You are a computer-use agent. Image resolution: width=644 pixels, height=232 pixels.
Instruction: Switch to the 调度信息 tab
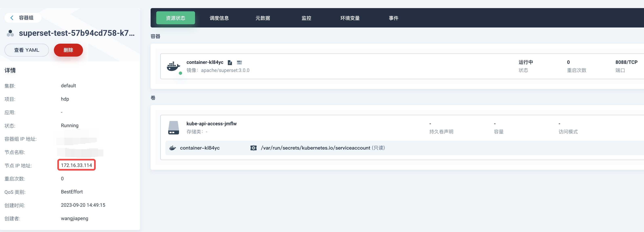pyautogui.click(x=219, y=18)
